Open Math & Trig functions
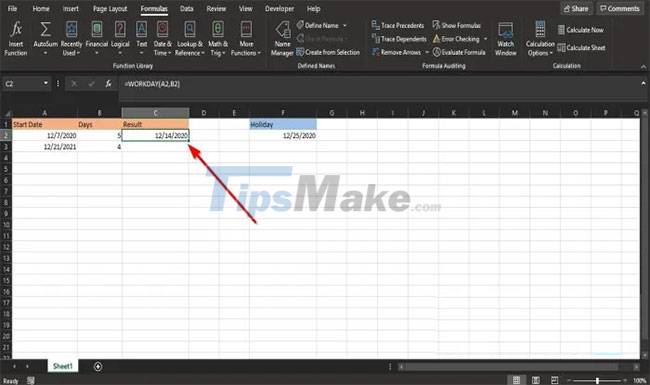The image size is (650, 385). (218, 39)
